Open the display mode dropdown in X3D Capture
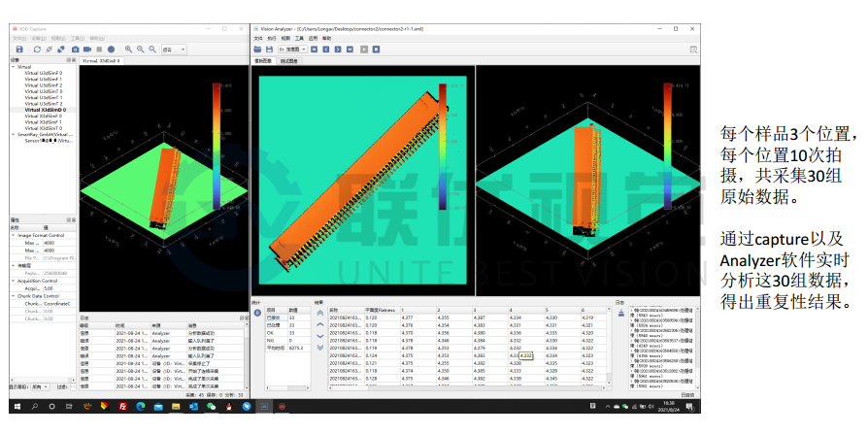The width and height of the screenshot is (868, 435). 175,49
